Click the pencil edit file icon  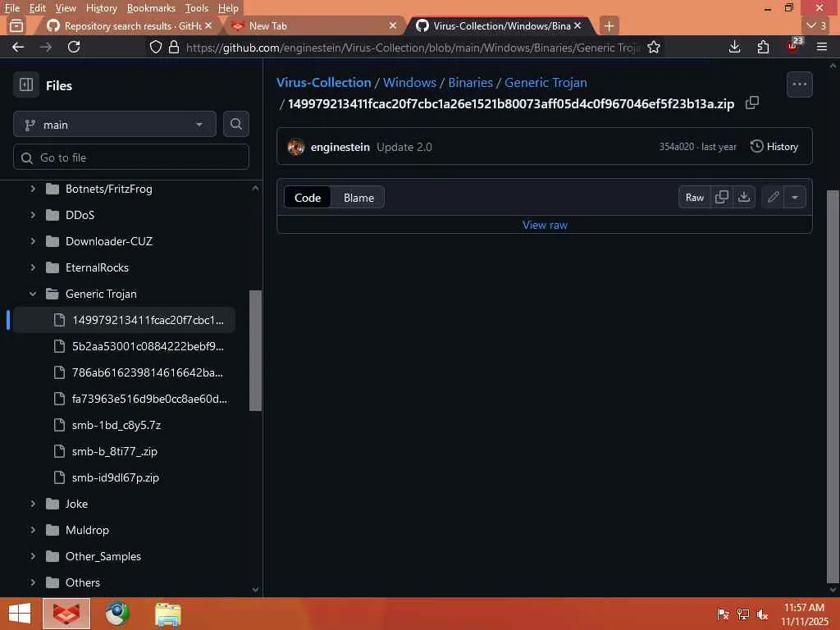coord(773,197)
